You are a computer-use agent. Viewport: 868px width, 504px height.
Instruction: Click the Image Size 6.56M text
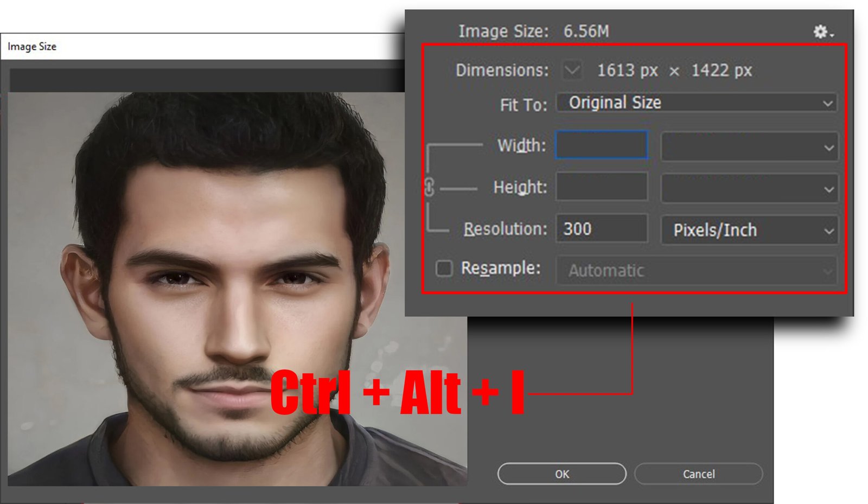(533, 31)
